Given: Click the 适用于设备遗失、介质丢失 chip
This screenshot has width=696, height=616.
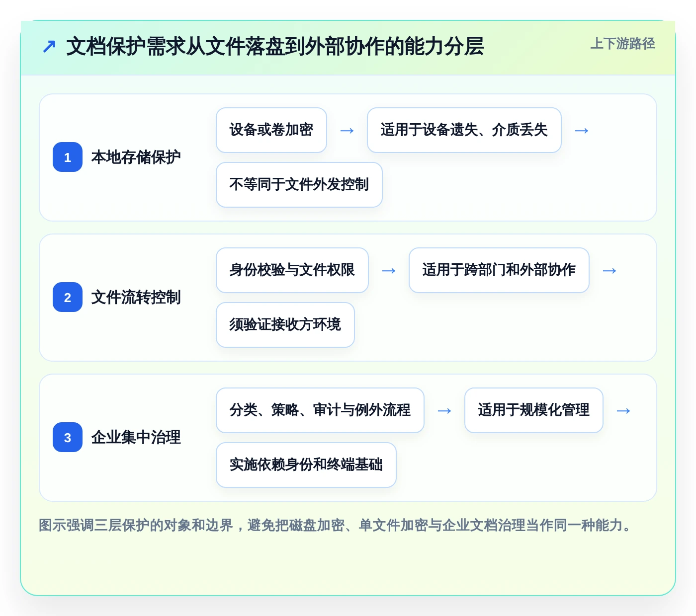Looking at the screenshot, I should 464,130.
